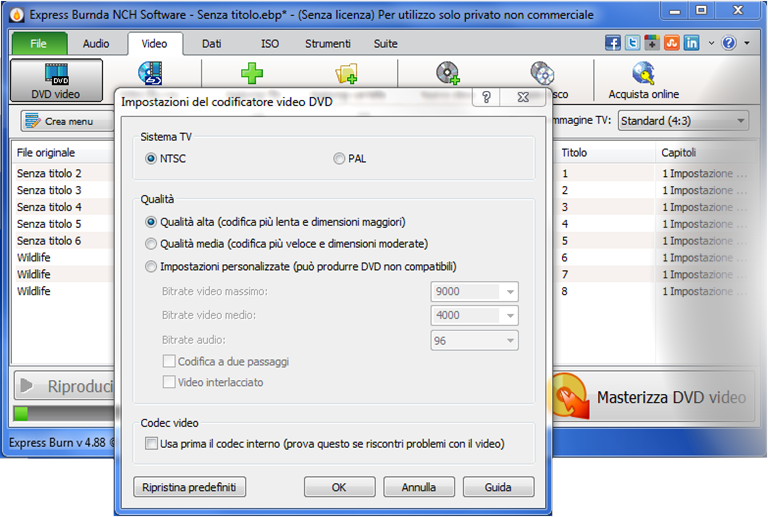Click the dialog help question mark button

pos(486,97)
